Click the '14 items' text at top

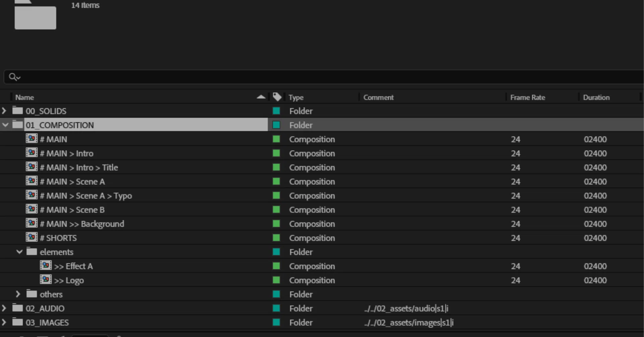tap(85, 5)
